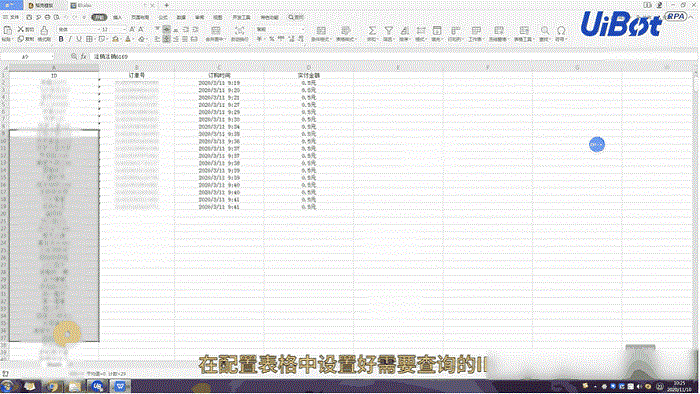
Task: Toggle Underline formatting
Action: (79, 39)
